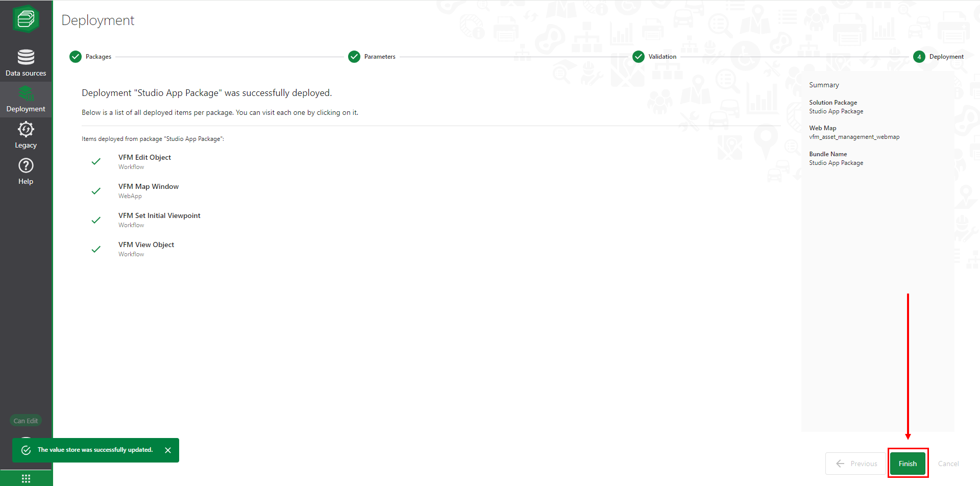The image size is (980, 486).
Task: Open the VFM View Object workflow
Action: click(146, 245)
